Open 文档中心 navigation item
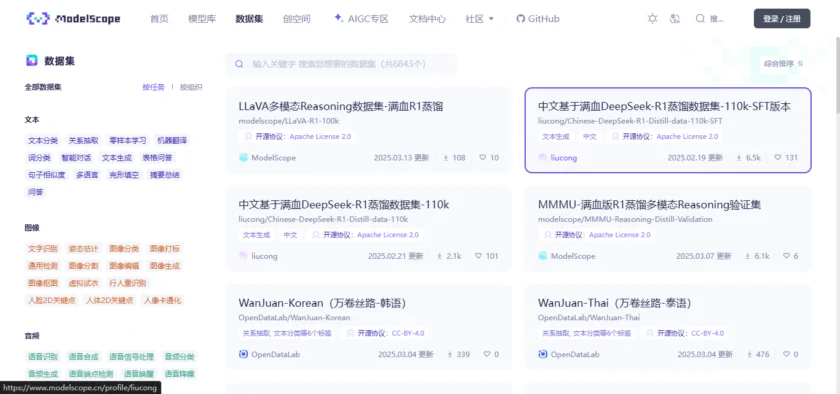 point(427,19)
